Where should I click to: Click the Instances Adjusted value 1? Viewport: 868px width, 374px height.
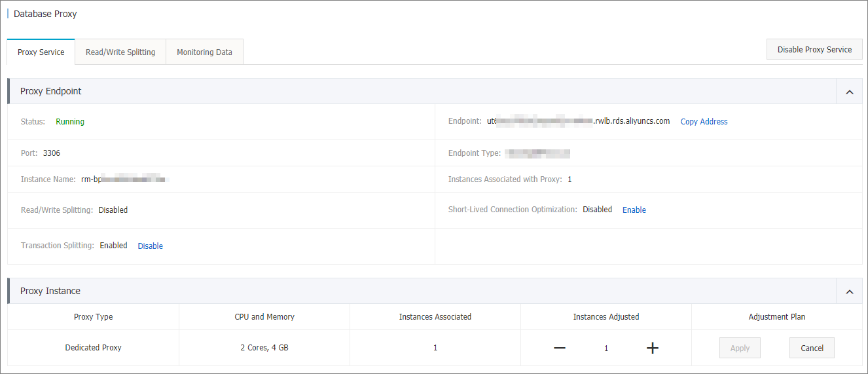pyautogui.click(x=606, y=348)
